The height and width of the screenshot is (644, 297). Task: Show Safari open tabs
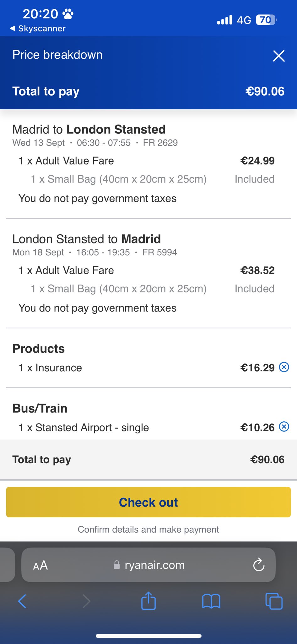click(274, 601)
